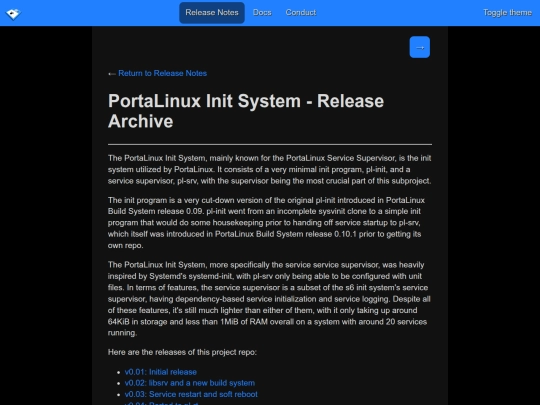Open the Release Notes tab
540x405 pixels.
[x=212, y=13]
